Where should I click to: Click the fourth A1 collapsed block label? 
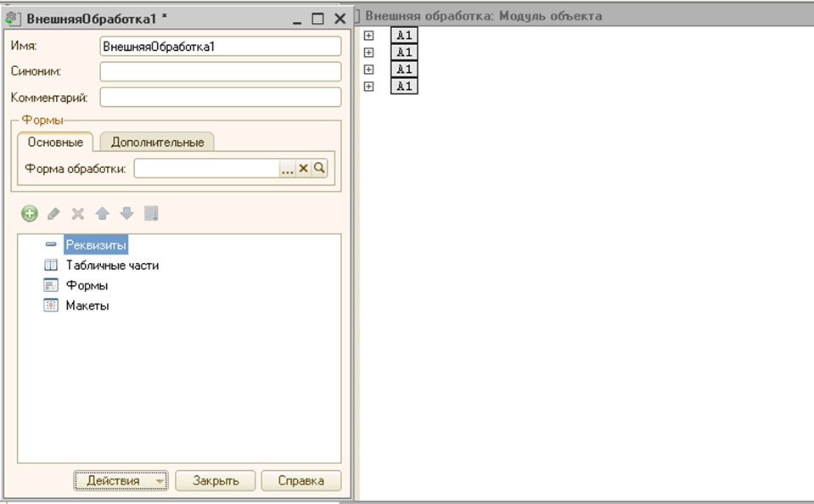click(x=404, y=87)
